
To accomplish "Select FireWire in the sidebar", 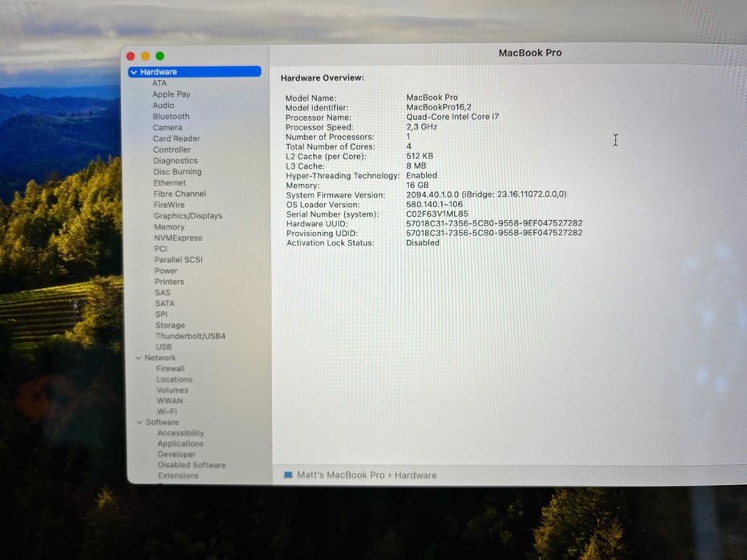I will pyautogui.click(x=169, y=205).
